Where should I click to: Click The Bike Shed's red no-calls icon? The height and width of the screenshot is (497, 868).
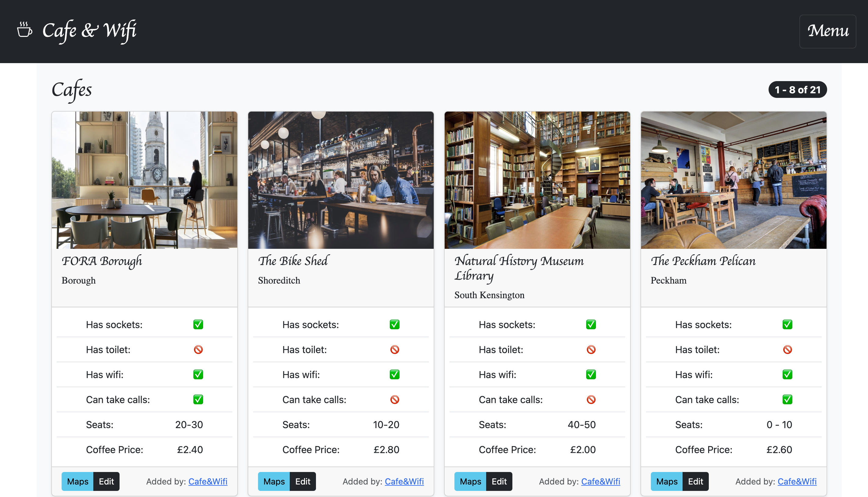(395, 399)
